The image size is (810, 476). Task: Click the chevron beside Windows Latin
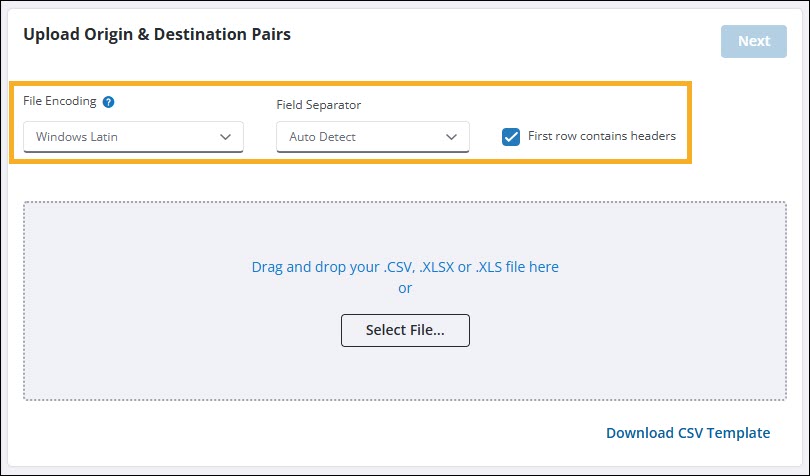225,137
